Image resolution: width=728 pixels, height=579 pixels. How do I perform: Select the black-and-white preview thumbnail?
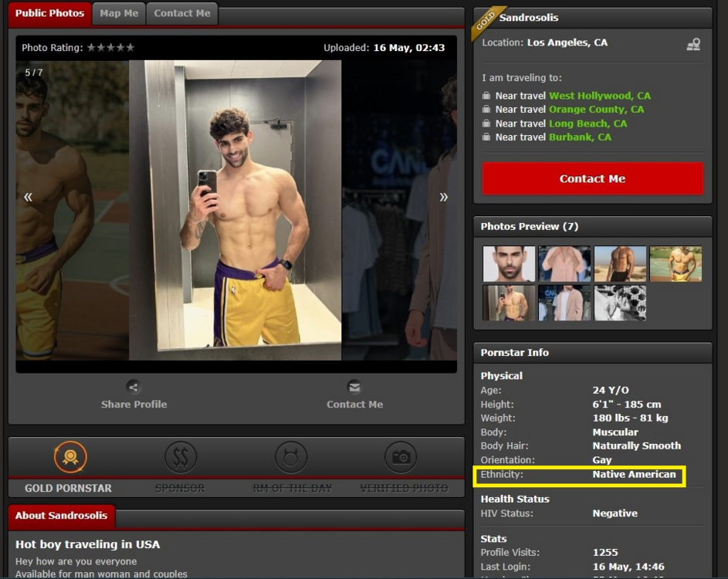(620, 303)
